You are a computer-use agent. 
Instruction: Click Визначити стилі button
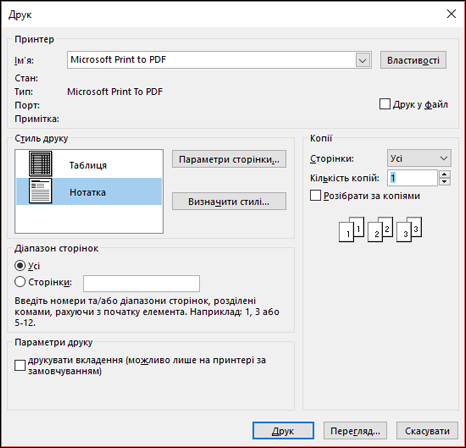coord(229,201)
